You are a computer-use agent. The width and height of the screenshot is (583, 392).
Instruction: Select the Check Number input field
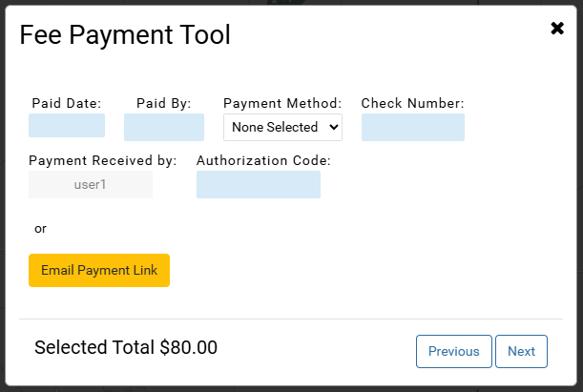click(412, 127)
